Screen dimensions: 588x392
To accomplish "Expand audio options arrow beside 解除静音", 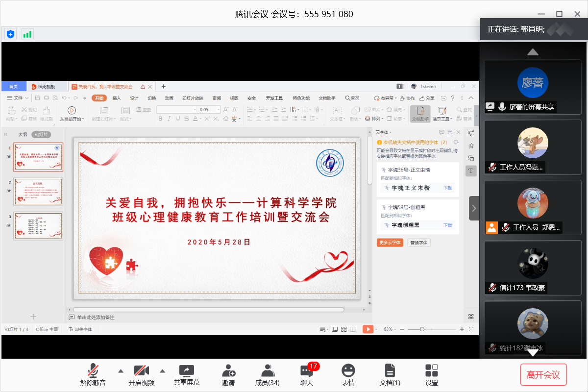I will pos(120,370).
